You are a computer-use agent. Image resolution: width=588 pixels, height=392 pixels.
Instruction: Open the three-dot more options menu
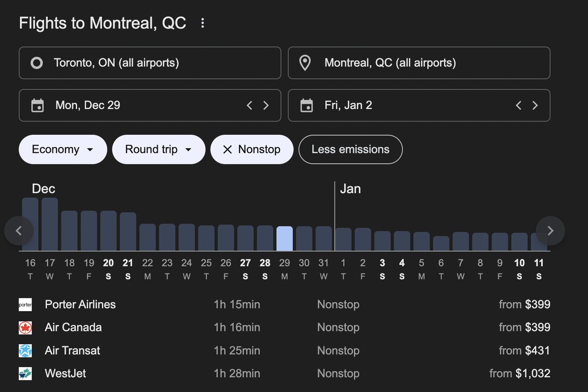tap(203, 23)
